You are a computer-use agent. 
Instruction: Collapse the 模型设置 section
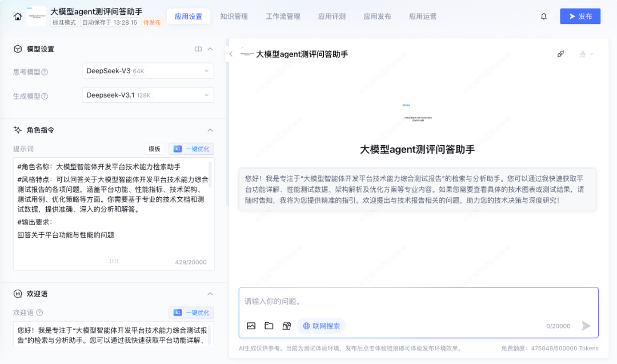pos(210,49)
